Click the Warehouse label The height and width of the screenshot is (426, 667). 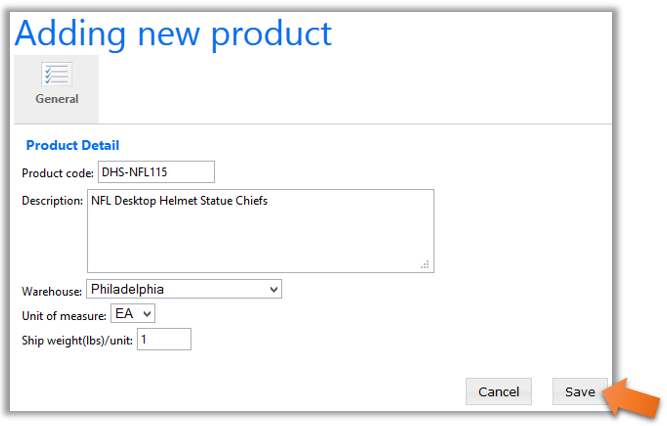coord(51,291)
